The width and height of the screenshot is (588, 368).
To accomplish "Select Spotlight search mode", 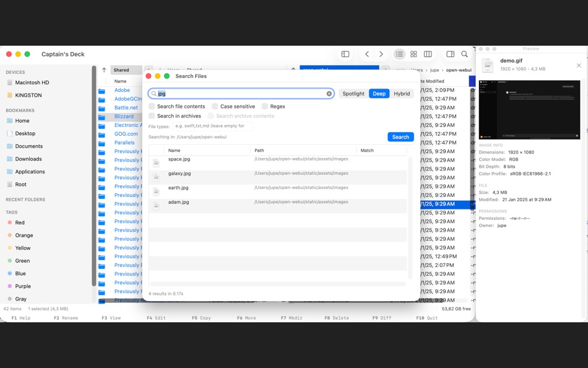I will (x=353, y=94).
